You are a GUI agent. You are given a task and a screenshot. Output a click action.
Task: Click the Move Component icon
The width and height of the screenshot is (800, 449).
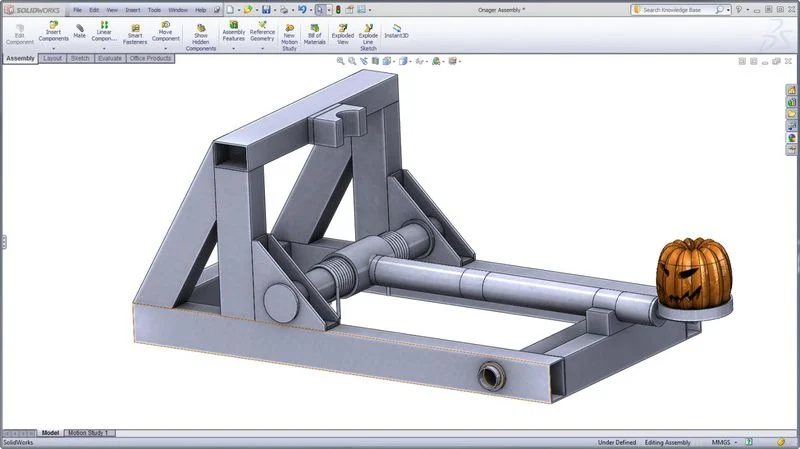pos(166,24)
